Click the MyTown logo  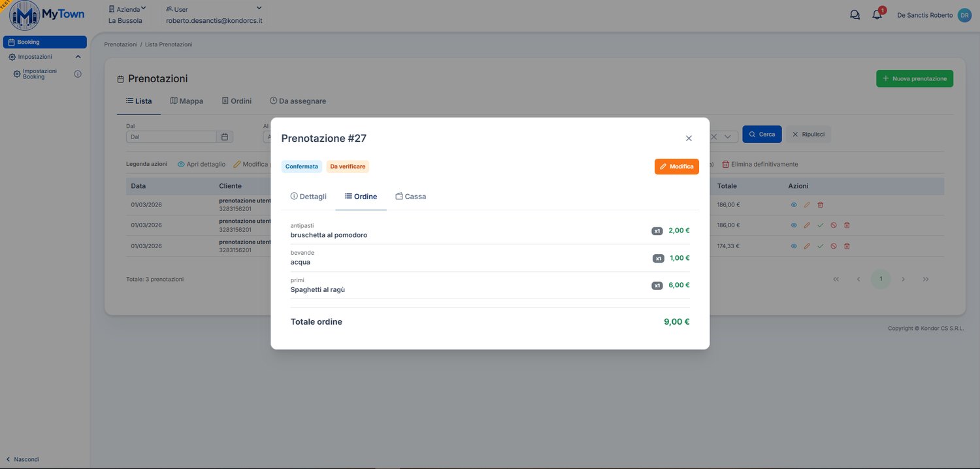click(46, 16)
